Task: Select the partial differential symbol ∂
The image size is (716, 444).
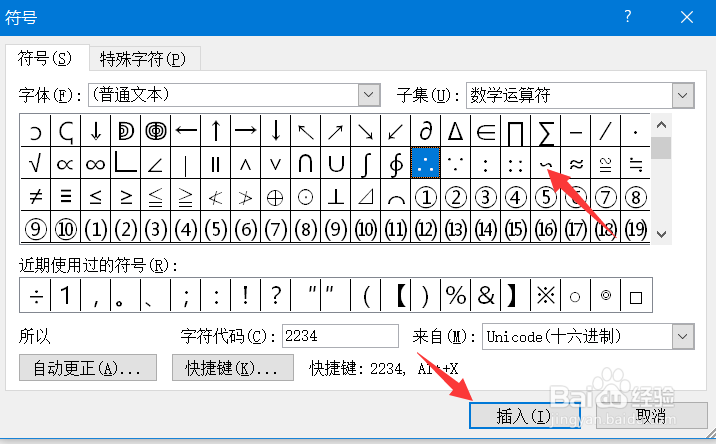Action: (425, 131)
